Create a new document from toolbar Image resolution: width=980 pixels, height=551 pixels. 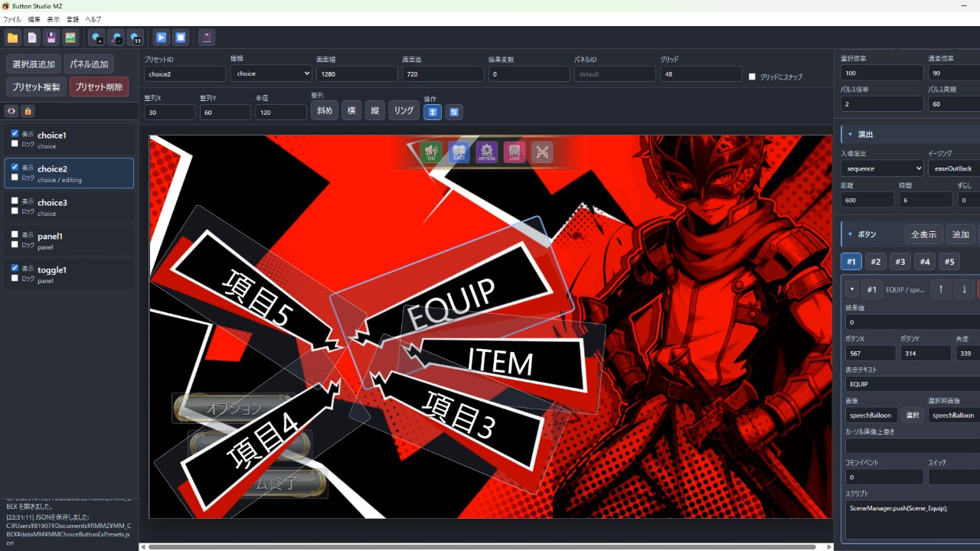tap(32, 37)
